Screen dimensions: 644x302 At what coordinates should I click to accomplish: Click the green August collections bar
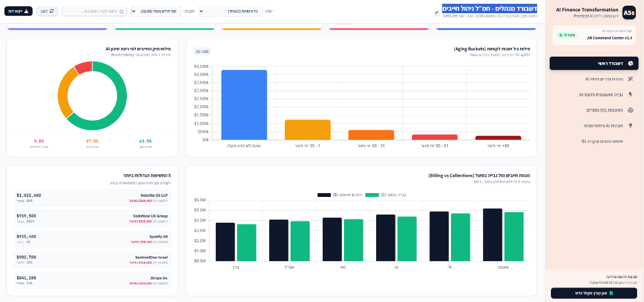pos(514,237)
